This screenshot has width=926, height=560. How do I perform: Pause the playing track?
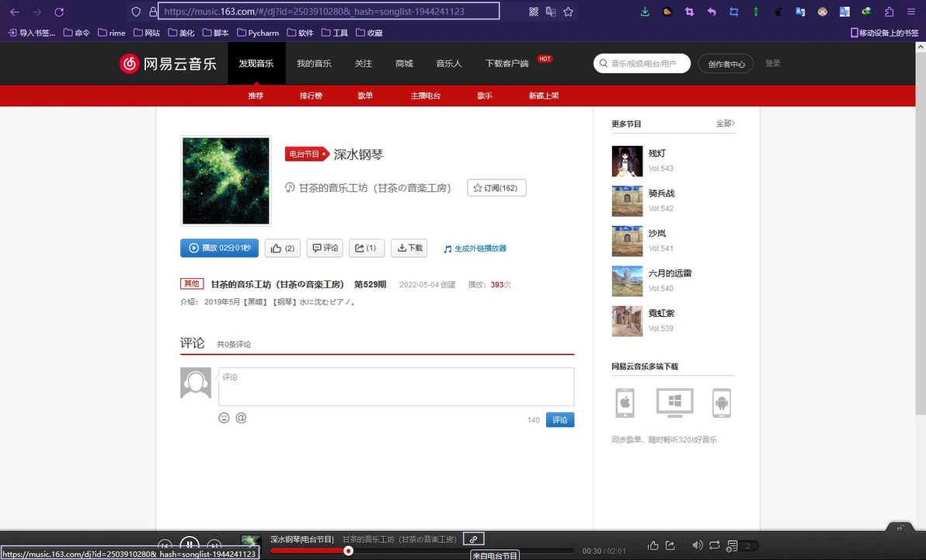pos(190,544)
